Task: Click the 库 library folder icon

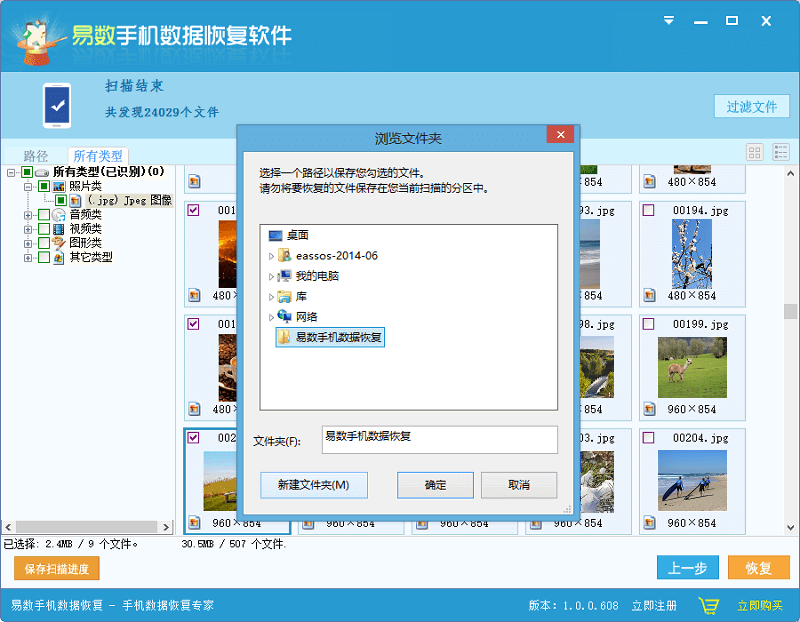Action: [284, 296]
